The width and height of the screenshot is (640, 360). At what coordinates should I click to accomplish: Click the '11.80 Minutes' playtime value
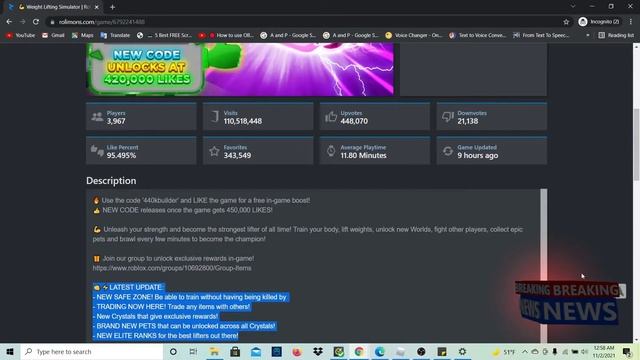coord(363,156)
